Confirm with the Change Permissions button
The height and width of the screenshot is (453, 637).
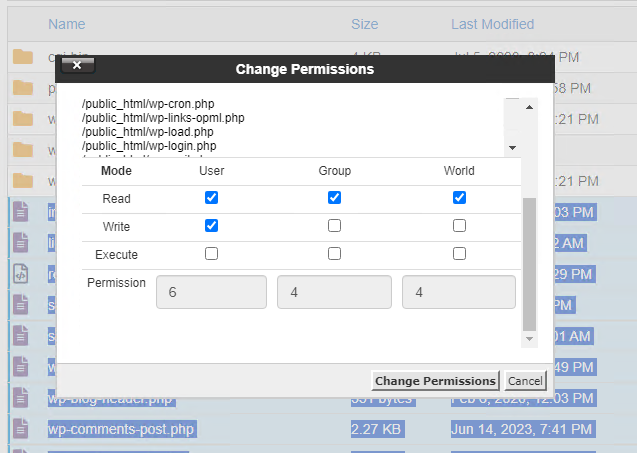[435, 381]
